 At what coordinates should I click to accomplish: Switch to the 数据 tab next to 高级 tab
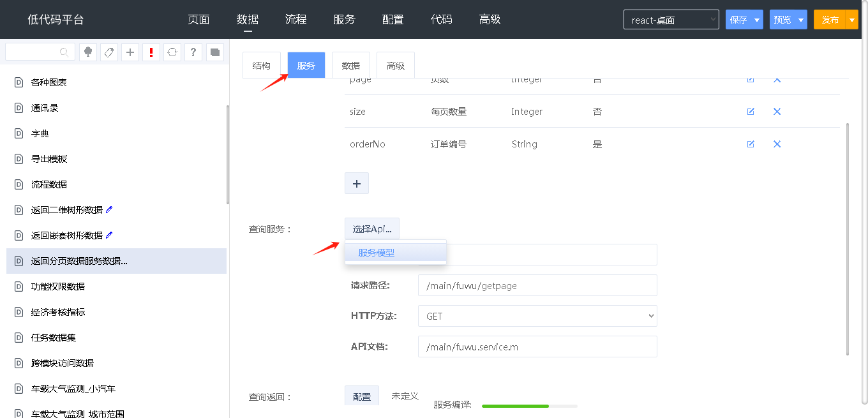(x=351, y=65)
